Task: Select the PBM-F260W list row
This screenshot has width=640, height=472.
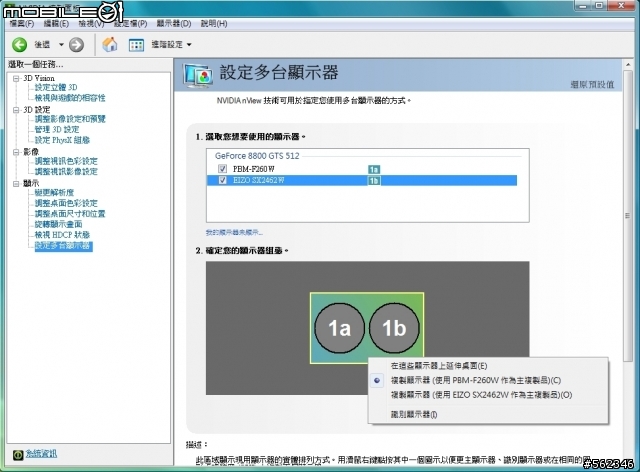Action: [362, 169]
